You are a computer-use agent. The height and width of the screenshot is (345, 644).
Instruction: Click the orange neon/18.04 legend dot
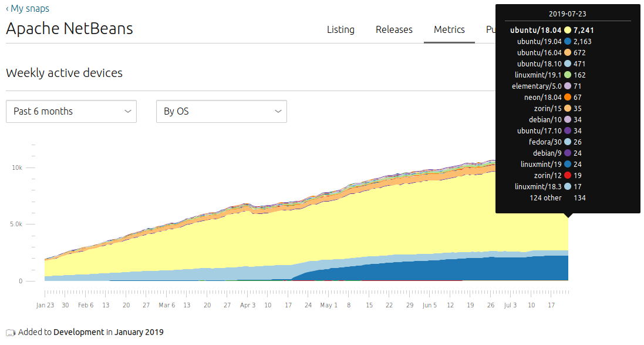coord(568,98)
